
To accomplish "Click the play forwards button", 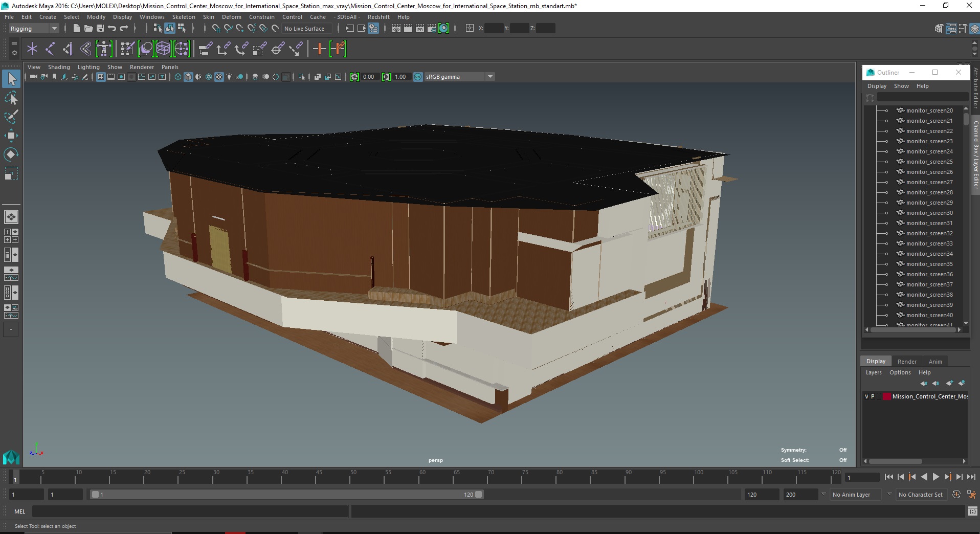I will (936, 477).
